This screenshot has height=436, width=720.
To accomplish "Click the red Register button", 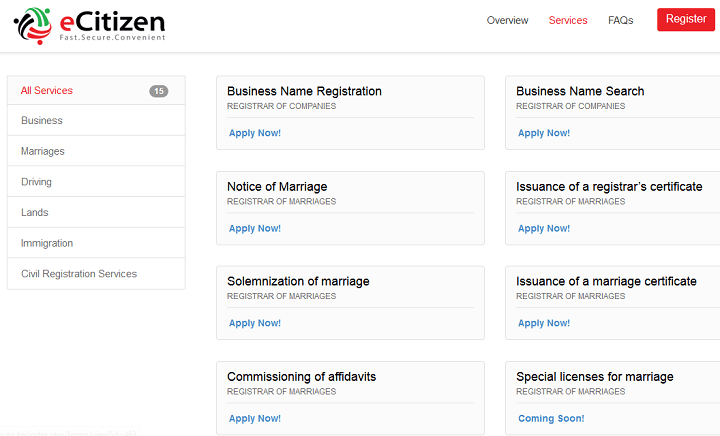I will (x=686, y=19).
